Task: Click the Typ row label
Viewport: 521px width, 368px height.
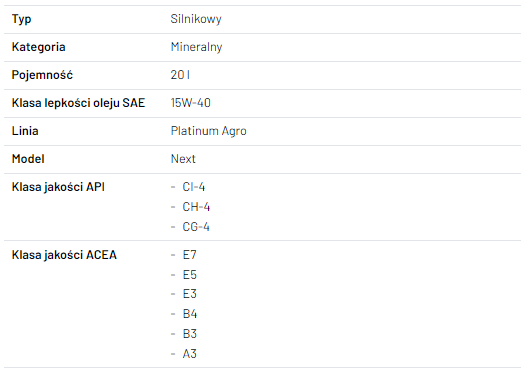Action: tap(22, 19)
